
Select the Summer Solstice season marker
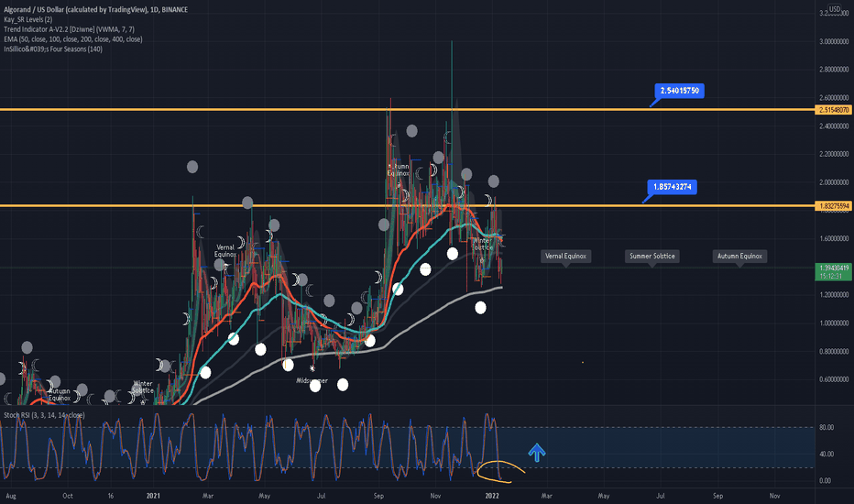[x=651, y=256]
